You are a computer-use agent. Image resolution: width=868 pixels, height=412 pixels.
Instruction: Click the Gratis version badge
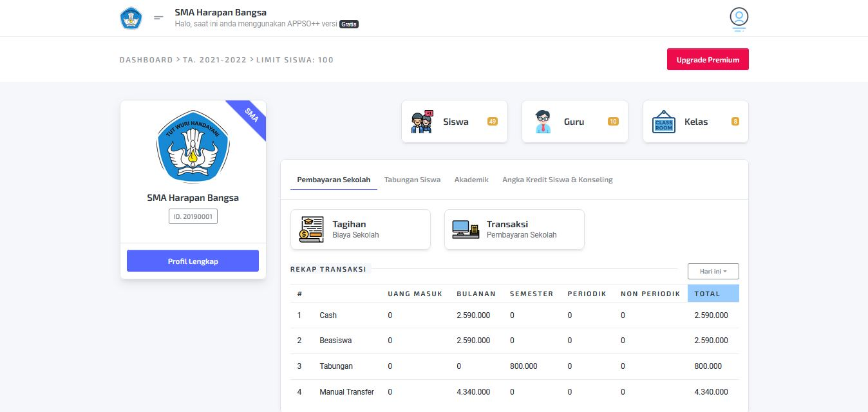pos(348,24)
